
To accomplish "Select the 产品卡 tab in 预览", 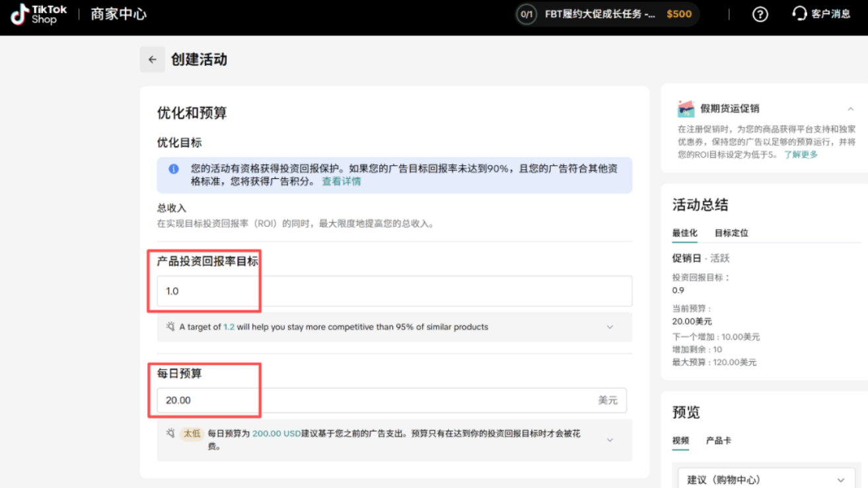I will (x=719, y=440).
